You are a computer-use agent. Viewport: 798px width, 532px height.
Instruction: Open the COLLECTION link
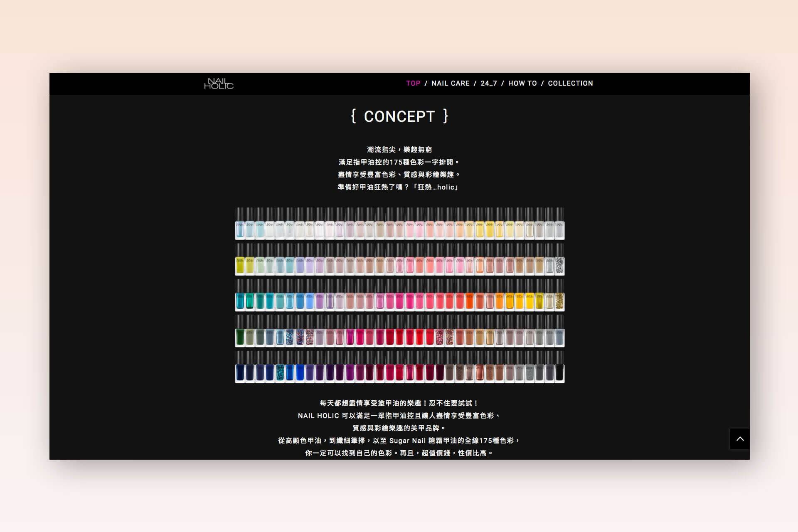click(570, 83)
